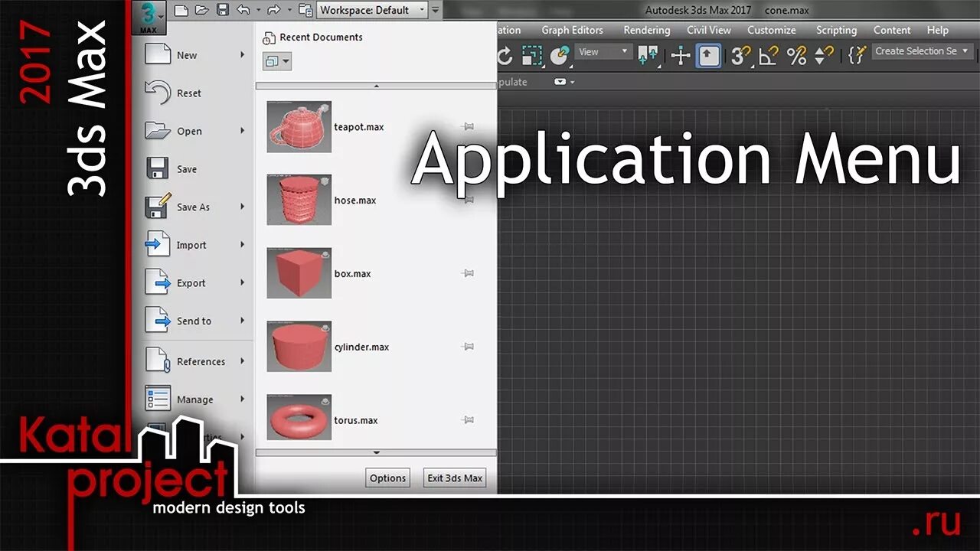The image size is (980, 551).
Task: Choose Open in the application menu
Action: [x=196, y=131]
